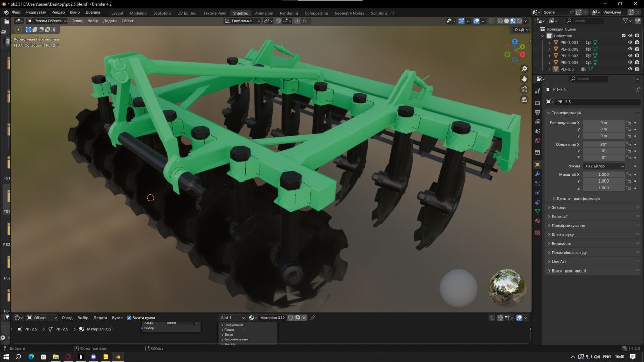
Task: Switch to the Geometry Nodes workspace tab
Action: click(x=349, y=13)
